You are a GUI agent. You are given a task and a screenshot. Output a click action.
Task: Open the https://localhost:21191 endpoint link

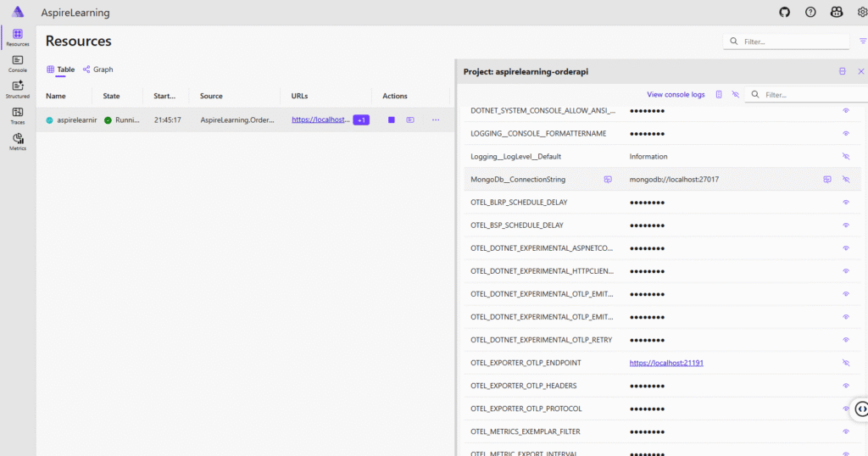pyautogui.click(x=666, y=363)
